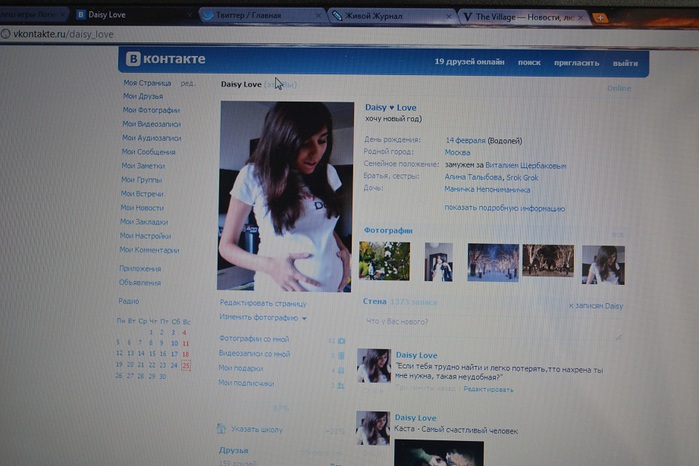This screenshot has height=466, width=699.
Task: Open Мои подарки link
Action: pos(241,368)
